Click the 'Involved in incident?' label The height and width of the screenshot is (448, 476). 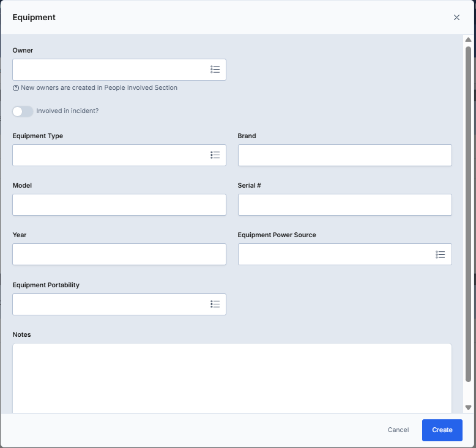[67, 111]
